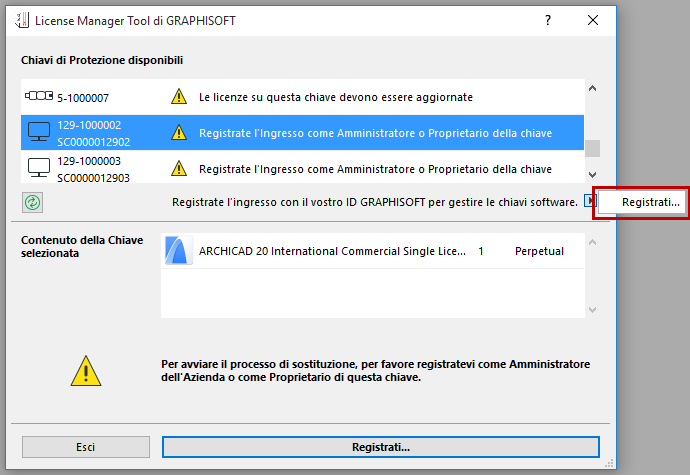Screen dimensions: 690x475
Task: Click 'ARCHICAD 20 International Commercial Single Lice...' entry
Action: click(x=332, y=251)
